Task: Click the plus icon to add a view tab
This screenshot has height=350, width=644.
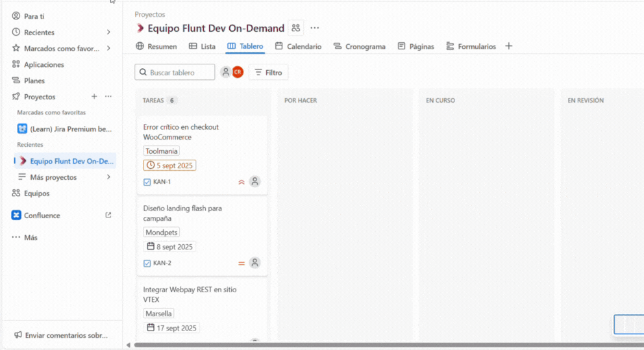Action: click(x=509, y=46)
